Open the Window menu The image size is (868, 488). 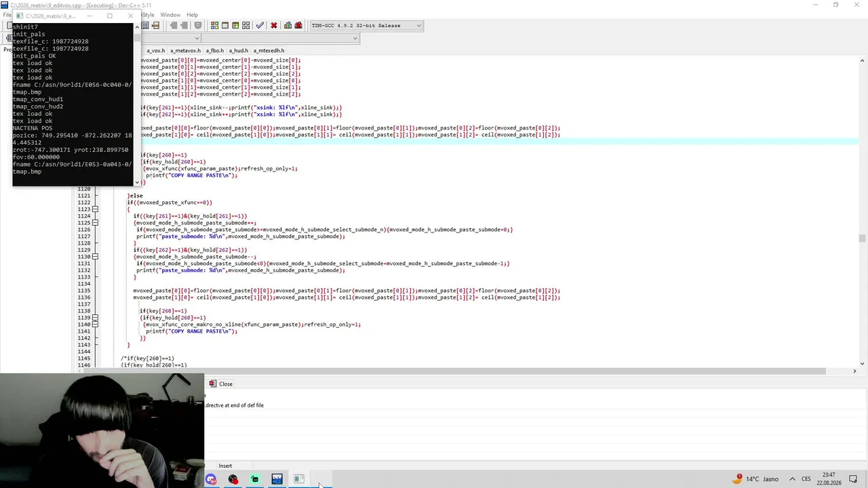(170, 15)
